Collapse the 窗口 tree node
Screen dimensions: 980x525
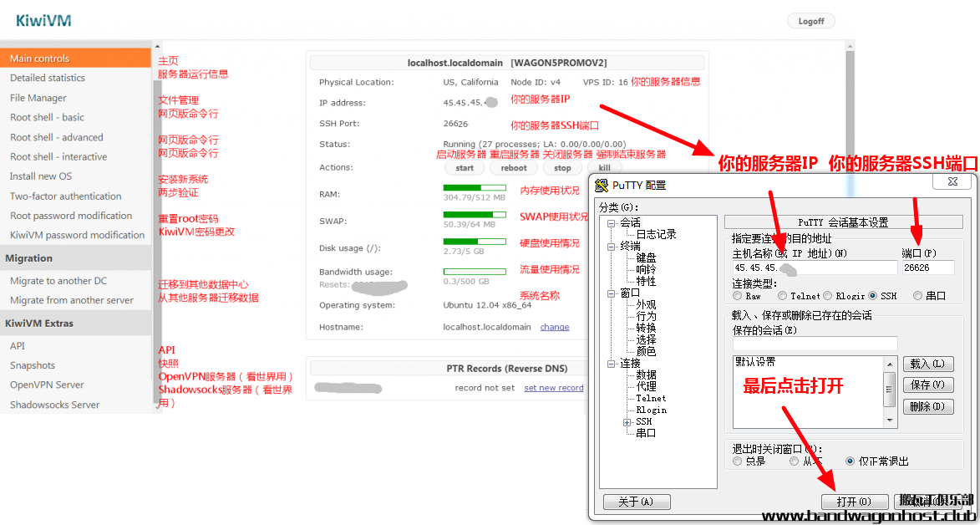coord(611,293)
